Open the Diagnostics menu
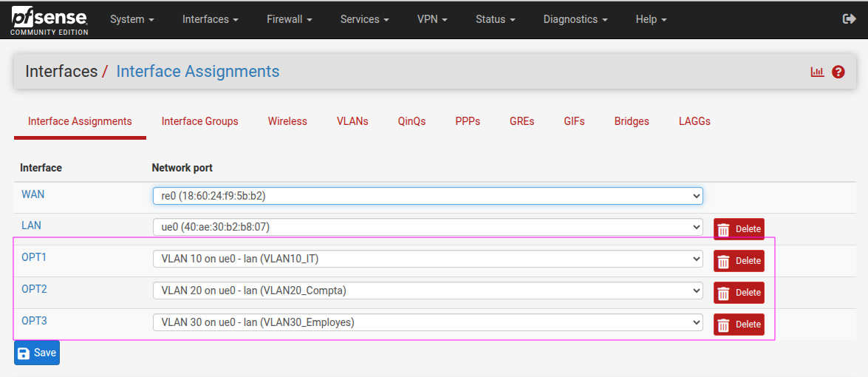 [575, 19]
